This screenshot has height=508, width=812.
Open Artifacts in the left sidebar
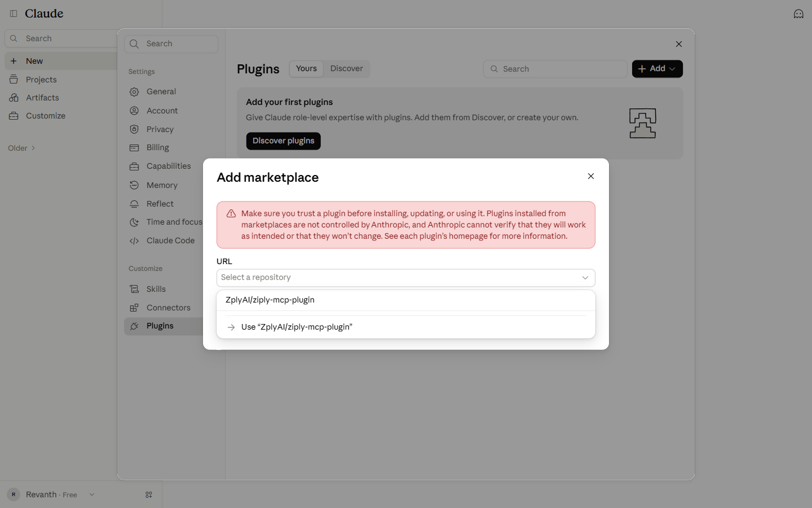(42, 98)
